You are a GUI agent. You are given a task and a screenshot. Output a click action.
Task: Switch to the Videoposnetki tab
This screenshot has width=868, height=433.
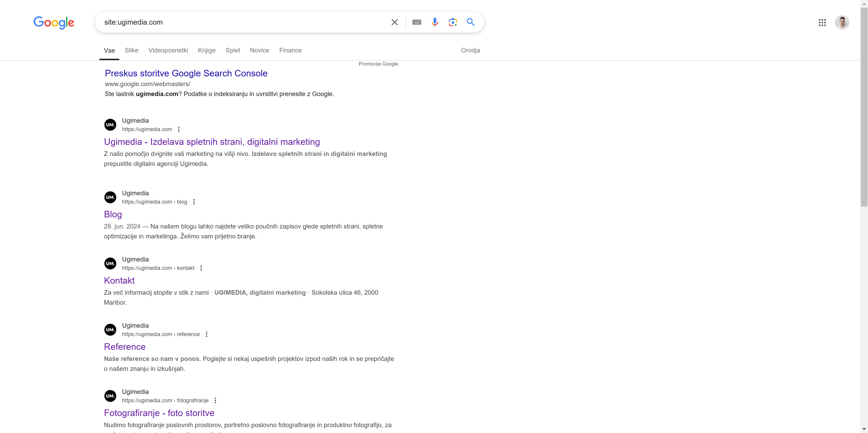(x=168, y=50)
